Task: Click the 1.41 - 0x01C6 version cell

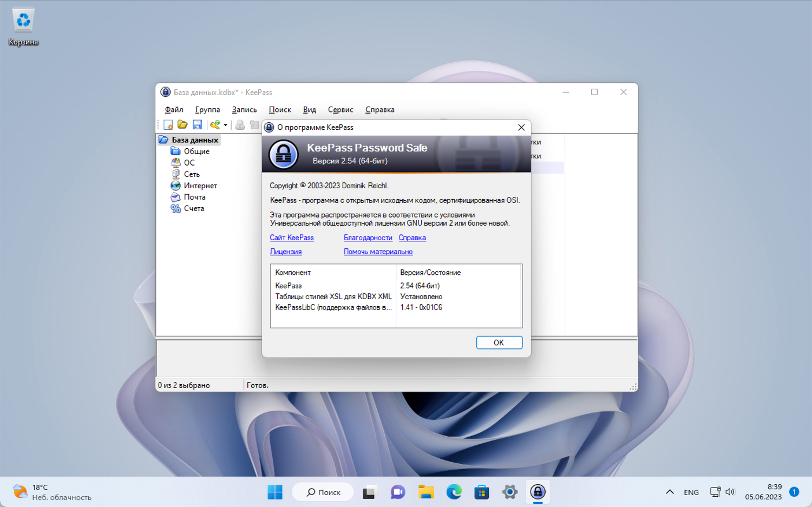Action: tap(421, 307)
